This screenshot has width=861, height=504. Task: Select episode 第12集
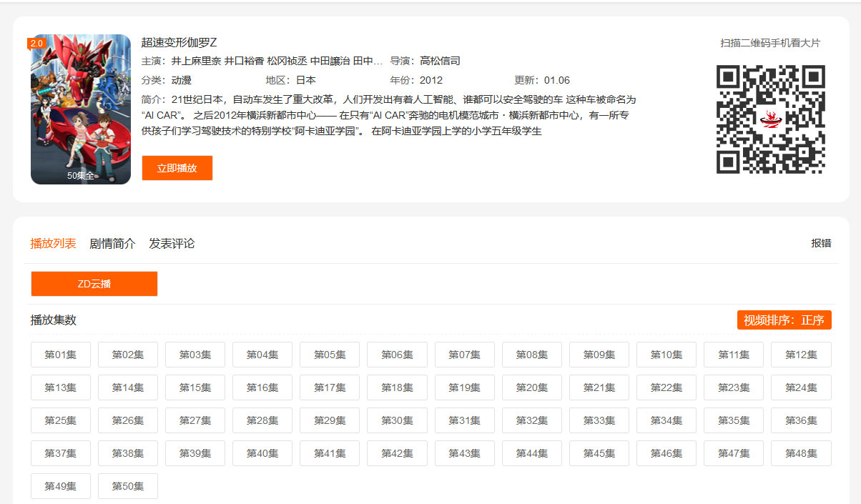[x=801, y=355]
